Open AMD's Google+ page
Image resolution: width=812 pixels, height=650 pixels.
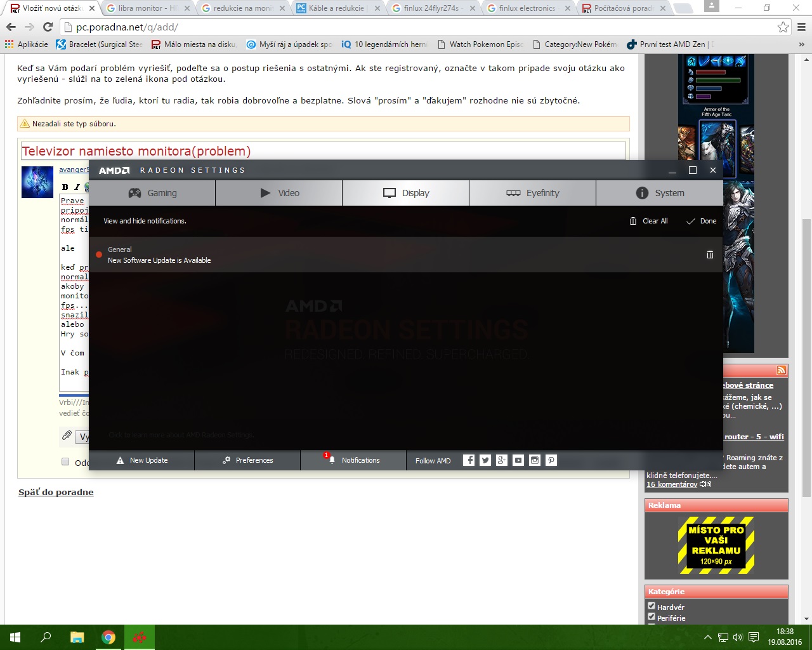[x=502, y=460]
